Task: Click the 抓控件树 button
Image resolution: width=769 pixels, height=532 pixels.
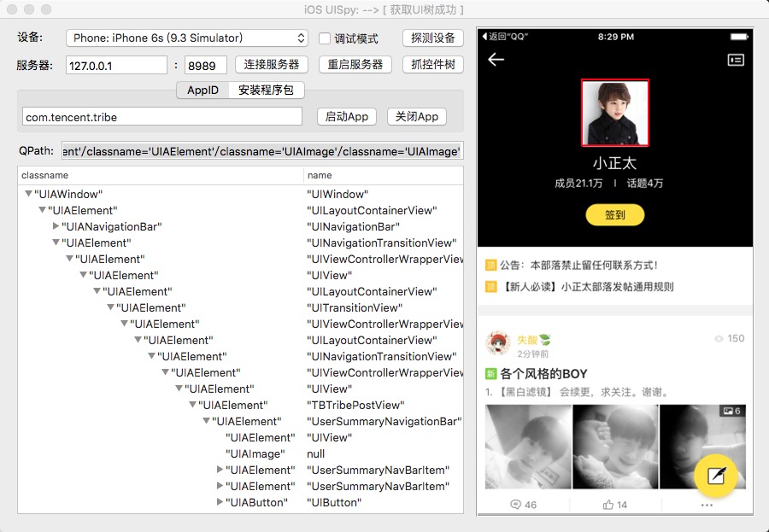Action: click(x=433, y=64)
